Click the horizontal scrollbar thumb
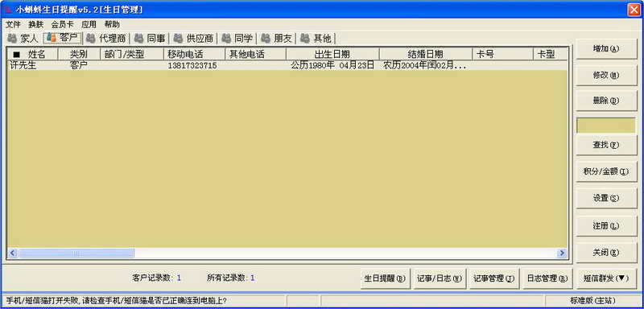The height and width of the screenshot is (309, 644). 76,253
